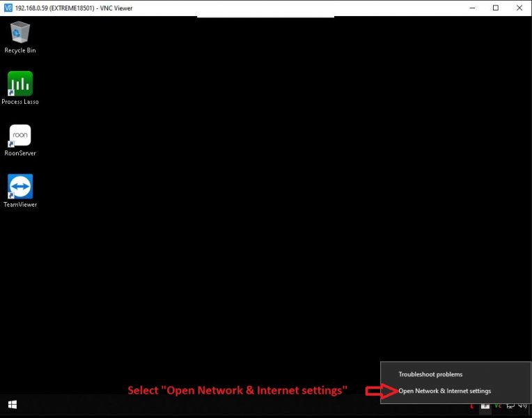Click the "Recycle Bin" text label
The image size is (532, 418).
pyautogui.click(x=20, y=50)
